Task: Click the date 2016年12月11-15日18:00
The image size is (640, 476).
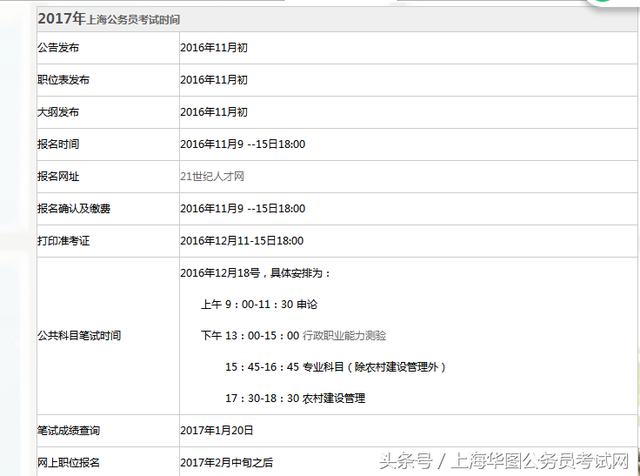Action: pos(242,241)
